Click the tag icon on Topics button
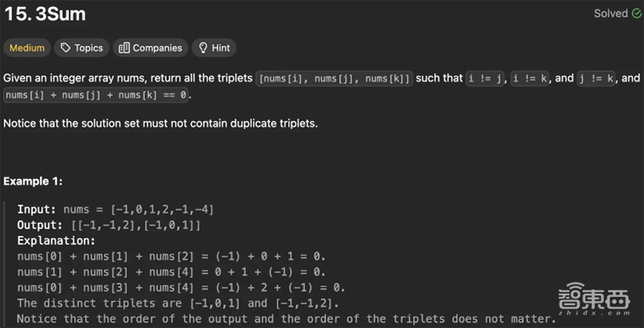This screenshot has width=644, height=328. point(65,48)
